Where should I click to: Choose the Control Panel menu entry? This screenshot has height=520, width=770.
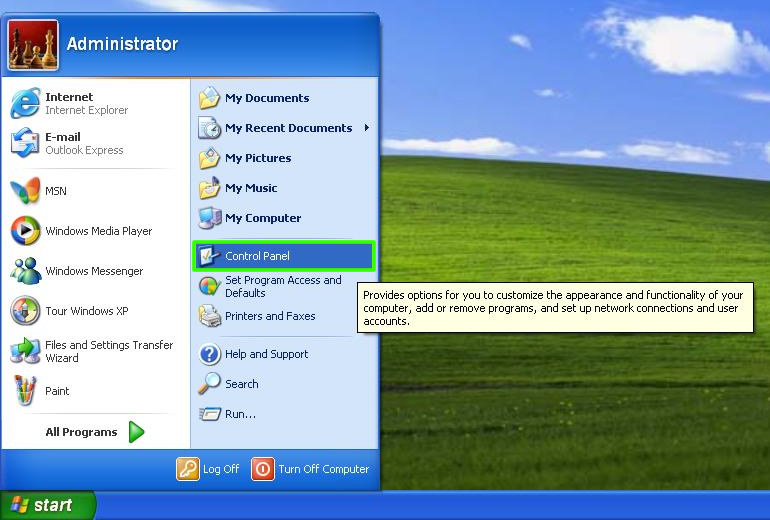point(284,256)
